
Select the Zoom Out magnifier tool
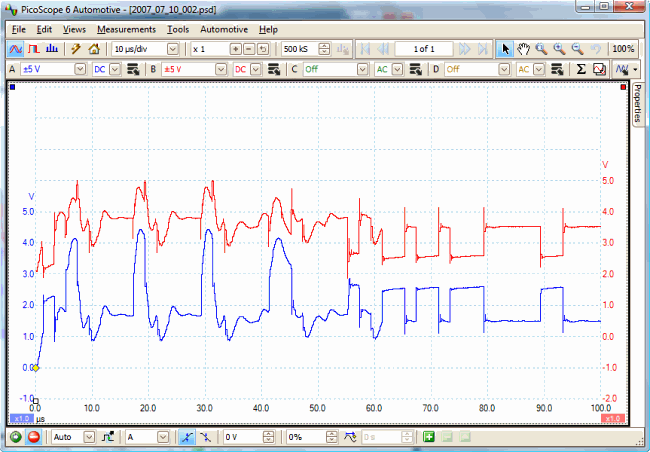click(x=578, y=49)
